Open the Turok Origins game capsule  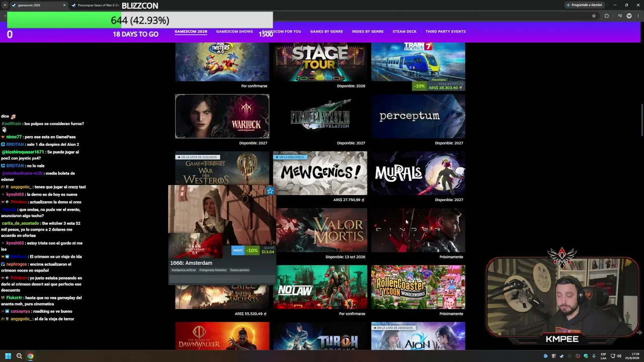(x=320, y=336)
